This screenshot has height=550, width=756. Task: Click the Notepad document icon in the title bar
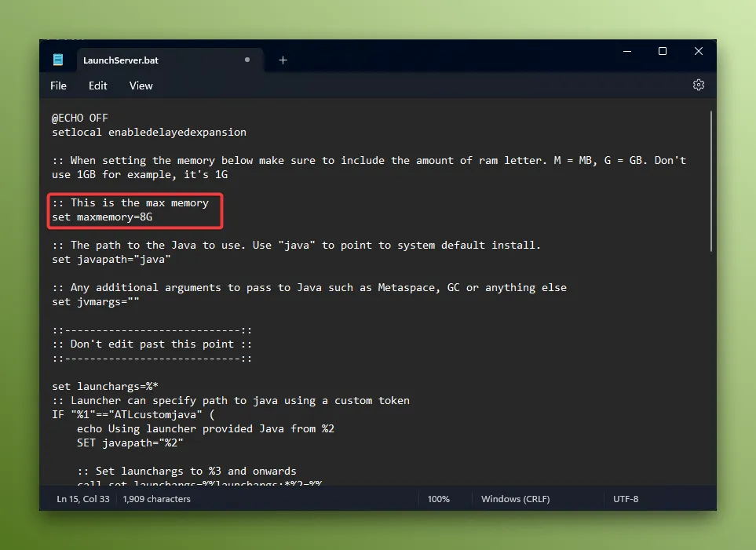[58, 59]
